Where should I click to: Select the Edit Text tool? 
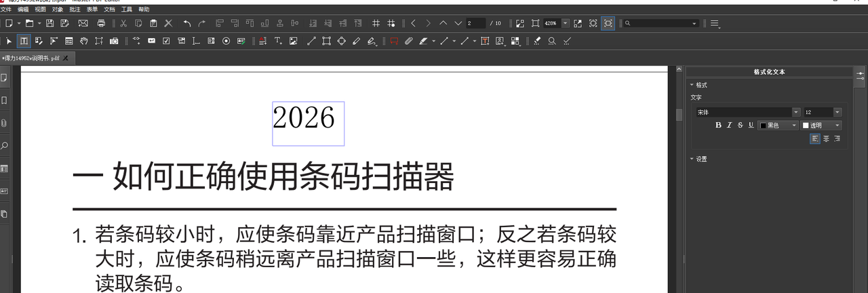coord(24,41)
